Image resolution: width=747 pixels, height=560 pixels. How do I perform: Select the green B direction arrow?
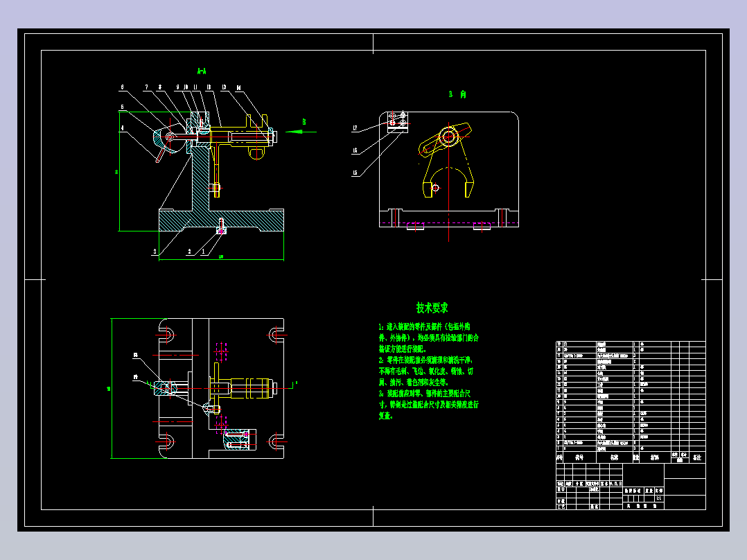[x=301, y=132]
